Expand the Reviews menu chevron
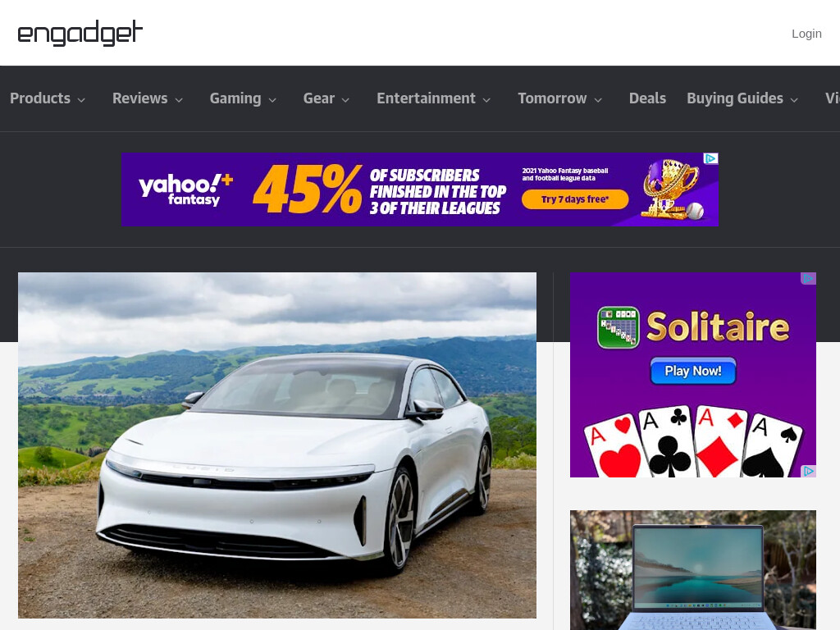The image size is (840, 630). pos(179,99)
